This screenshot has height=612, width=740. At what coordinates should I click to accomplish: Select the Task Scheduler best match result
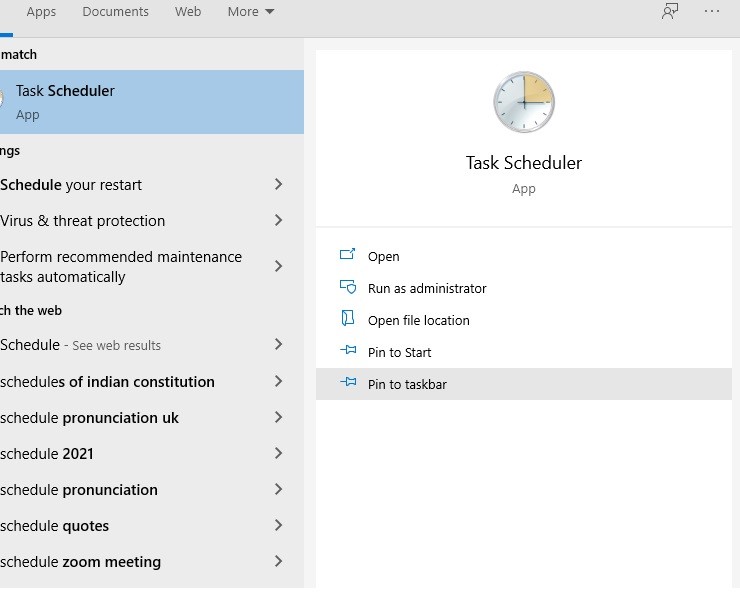coord(151,102)
